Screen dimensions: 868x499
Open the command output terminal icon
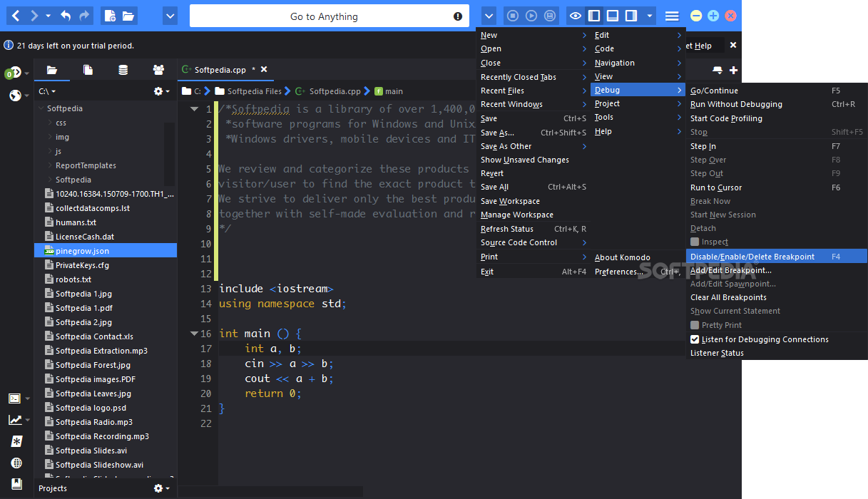14,398
